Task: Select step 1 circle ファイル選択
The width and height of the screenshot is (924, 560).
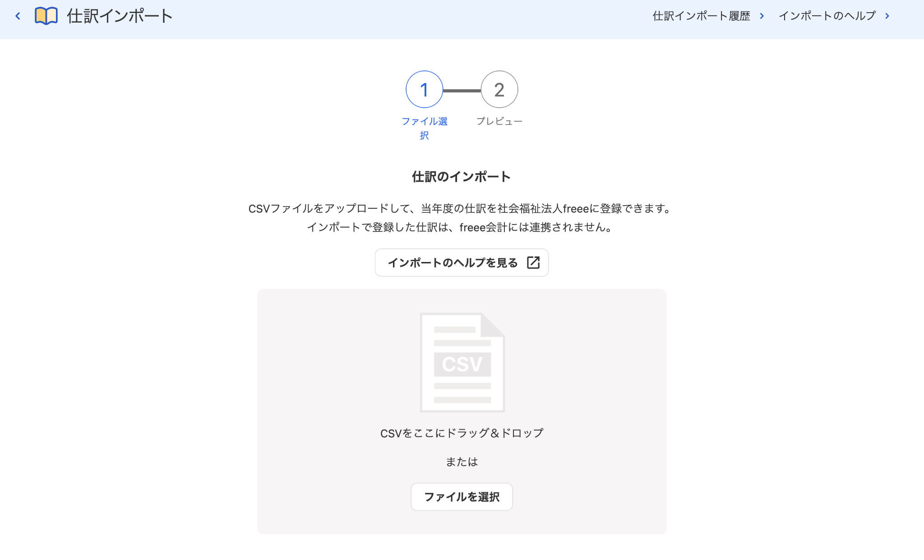Action: [x=424, y=89]
